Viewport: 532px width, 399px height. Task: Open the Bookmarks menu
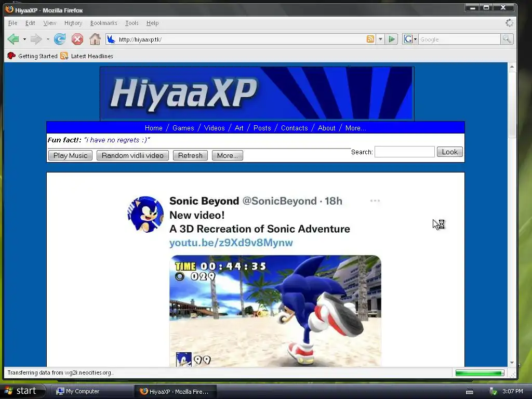point(103,23)
